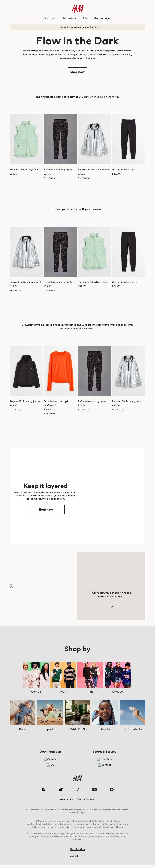Choose the Sports category thumbnail

point(50,712)
